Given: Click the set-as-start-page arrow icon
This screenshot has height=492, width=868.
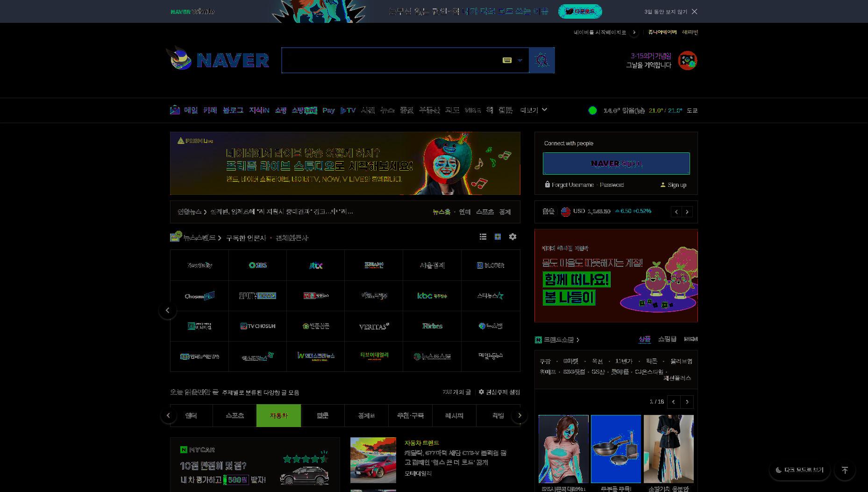Looking at the screenshot, I should 634,32.
